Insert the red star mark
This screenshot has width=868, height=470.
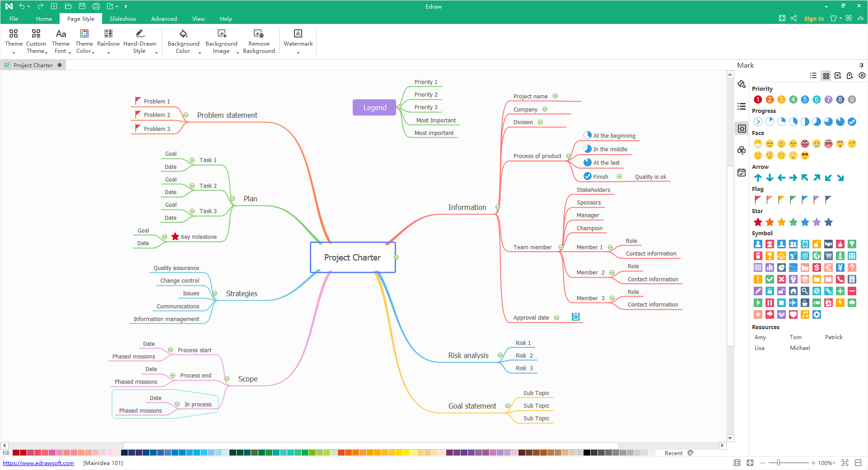click(x=758, y=222)
